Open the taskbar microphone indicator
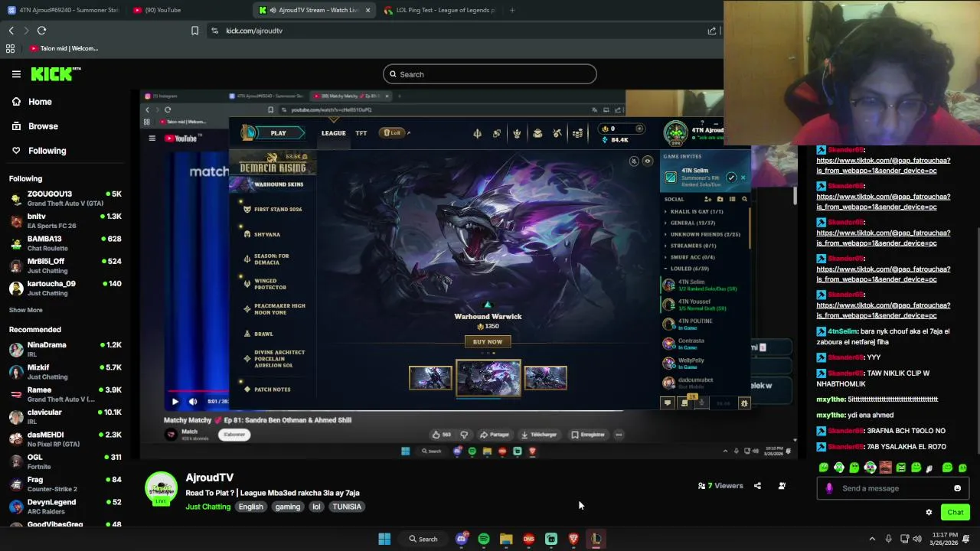This screenshot has height=551, width=980. click(888, 539)
